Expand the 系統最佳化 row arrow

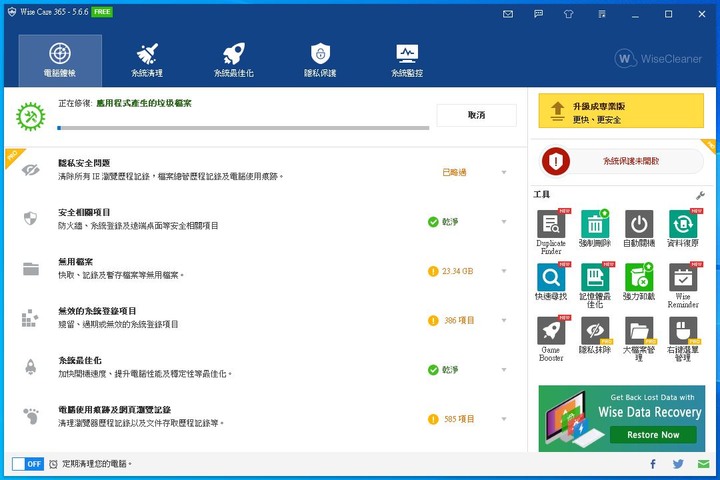(504, 370)
